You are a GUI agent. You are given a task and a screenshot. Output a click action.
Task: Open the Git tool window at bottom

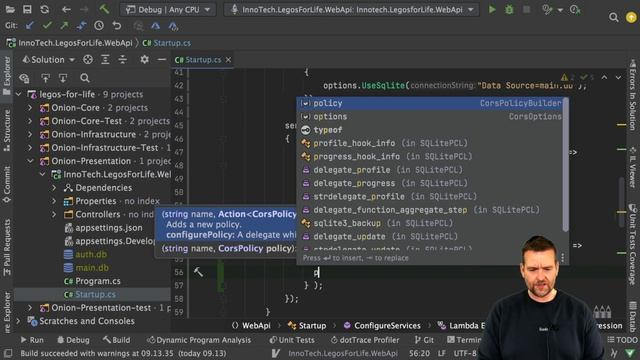coord(424,340)
